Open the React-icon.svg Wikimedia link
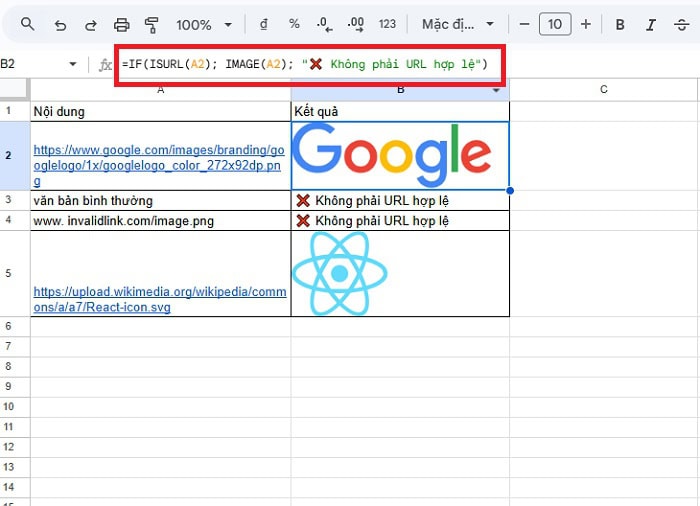Image resolution: width=700 pixels, height=506 pixels. point(158,300)
